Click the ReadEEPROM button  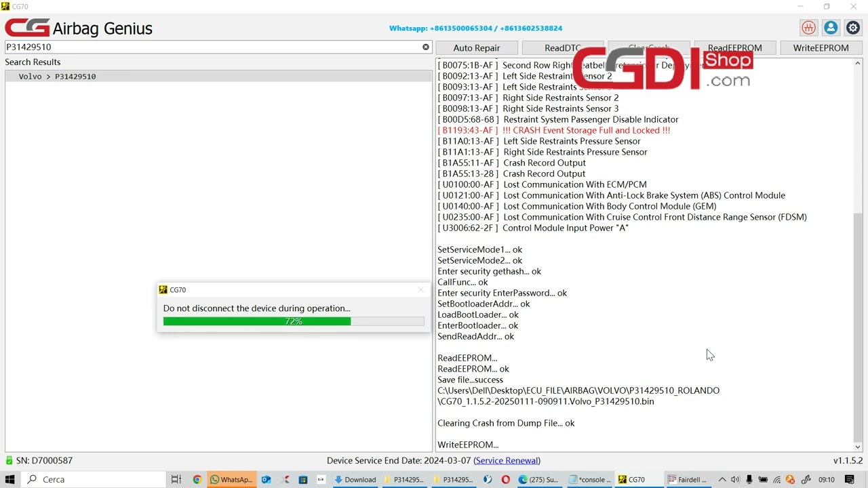coord(734,47)
